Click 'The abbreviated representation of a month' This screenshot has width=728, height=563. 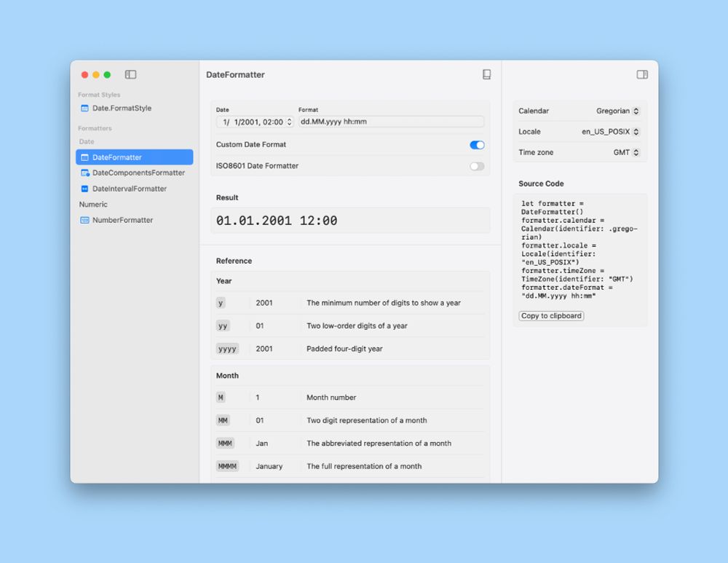coord(379,444)
